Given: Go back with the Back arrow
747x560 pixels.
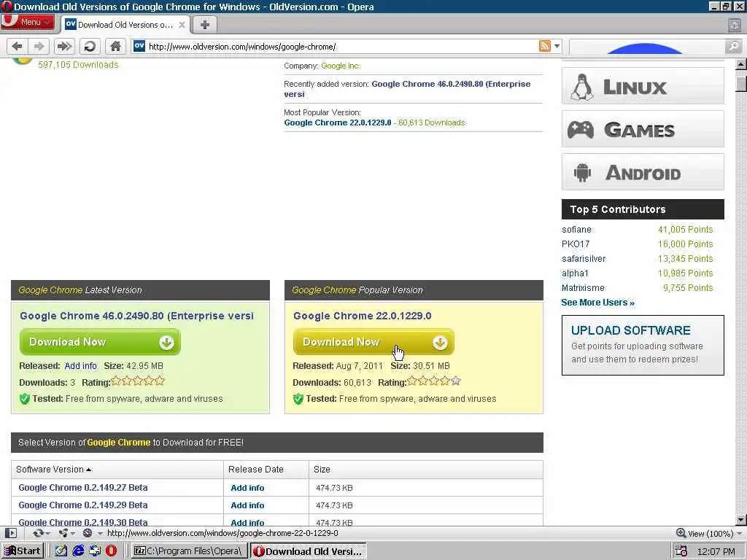Looking at the screenshot, I should click(18, 46).
